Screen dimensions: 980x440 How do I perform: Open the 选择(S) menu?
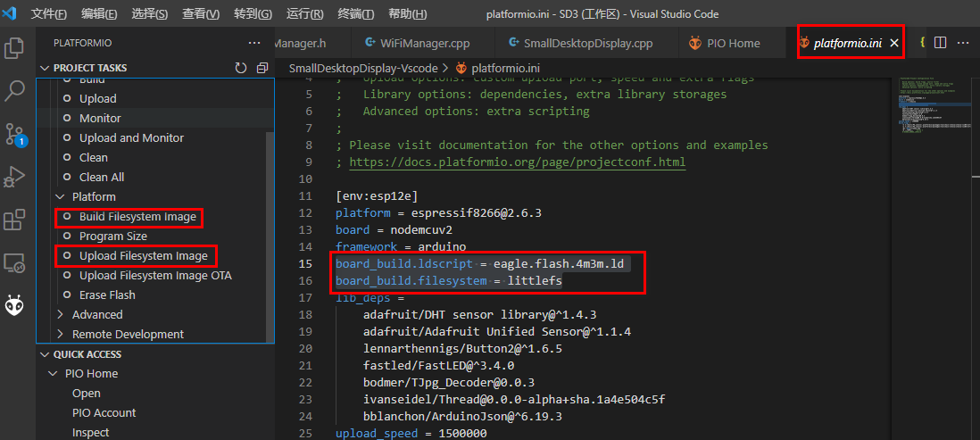pyautogui.click(x=150, y=13)
